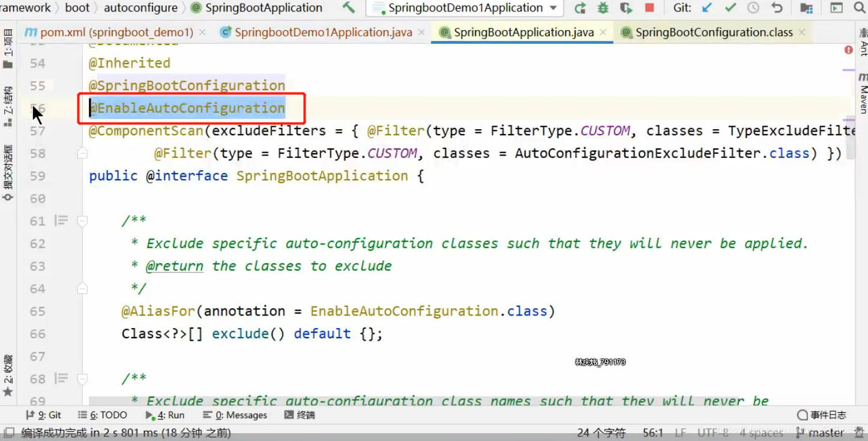Close the SpringBootConfiguration.class tab
This screenshot has width=868, height=441.
pos(803,32)
